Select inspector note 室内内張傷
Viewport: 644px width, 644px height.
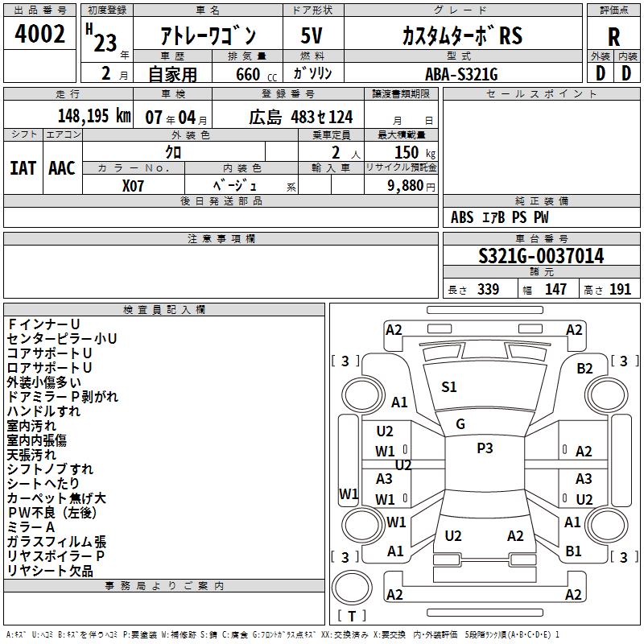(36, 440)
